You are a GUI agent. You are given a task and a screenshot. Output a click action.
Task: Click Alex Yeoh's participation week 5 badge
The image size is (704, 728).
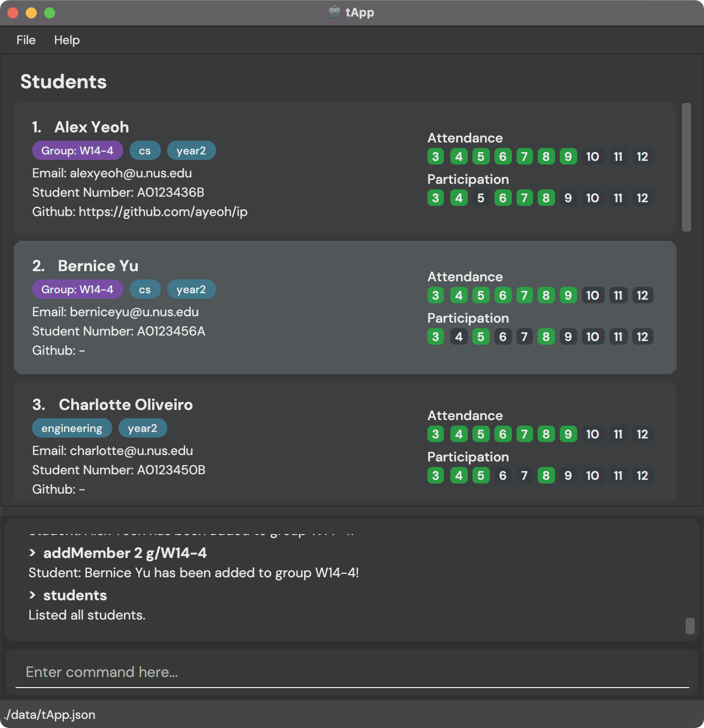[481, 198]
